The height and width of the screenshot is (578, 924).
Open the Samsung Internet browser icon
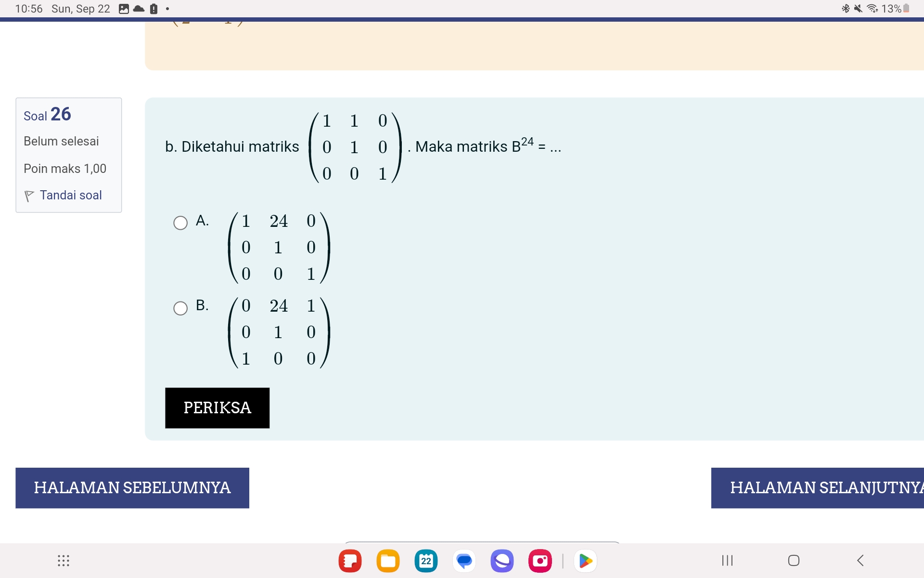click(502, 561)
